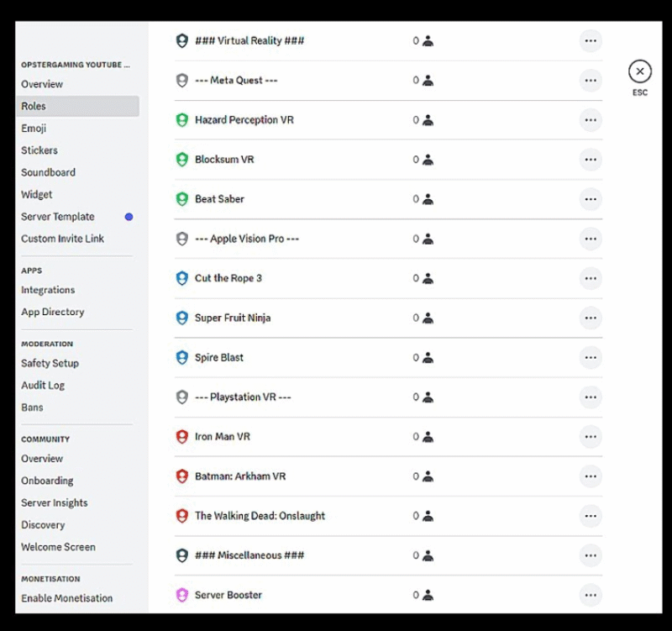Open the three-dot menu for The Walking Dead: Onslaught

(x=591, y=516)
